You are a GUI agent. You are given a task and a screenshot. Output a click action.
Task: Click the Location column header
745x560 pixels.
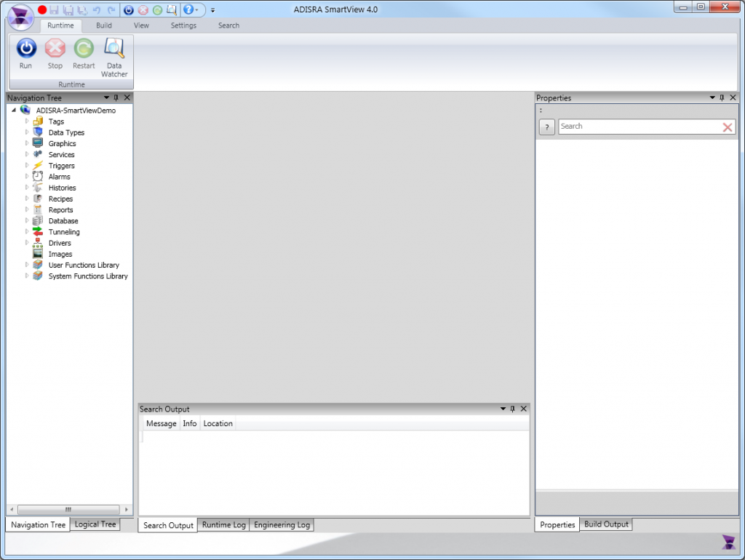coord(218,424)
